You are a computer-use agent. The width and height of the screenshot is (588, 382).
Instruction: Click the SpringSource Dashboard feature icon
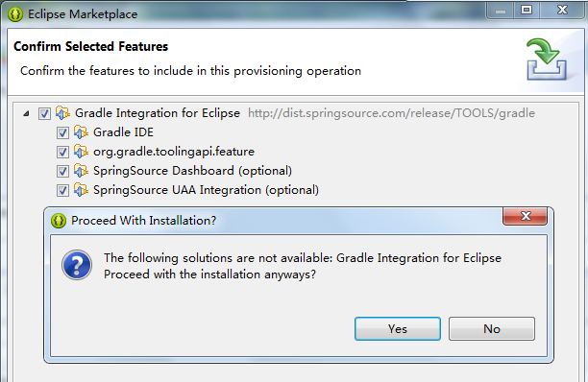pos(81,171)
